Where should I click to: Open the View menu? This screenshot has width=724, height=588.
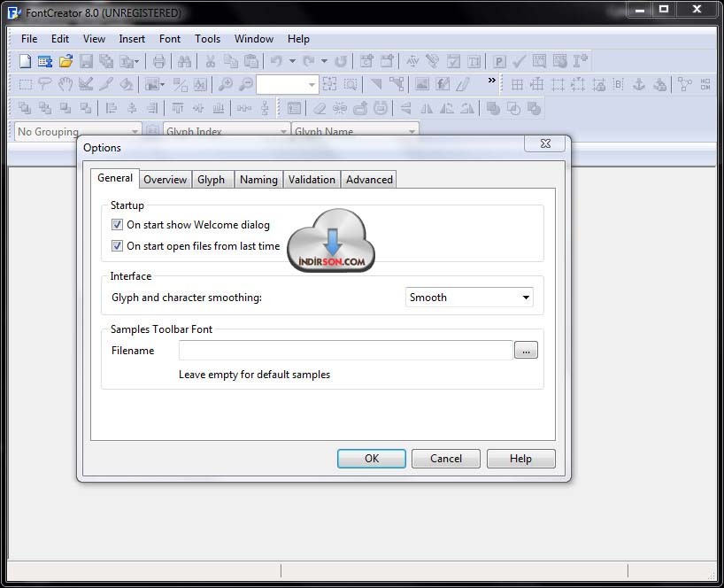(94, 39)
